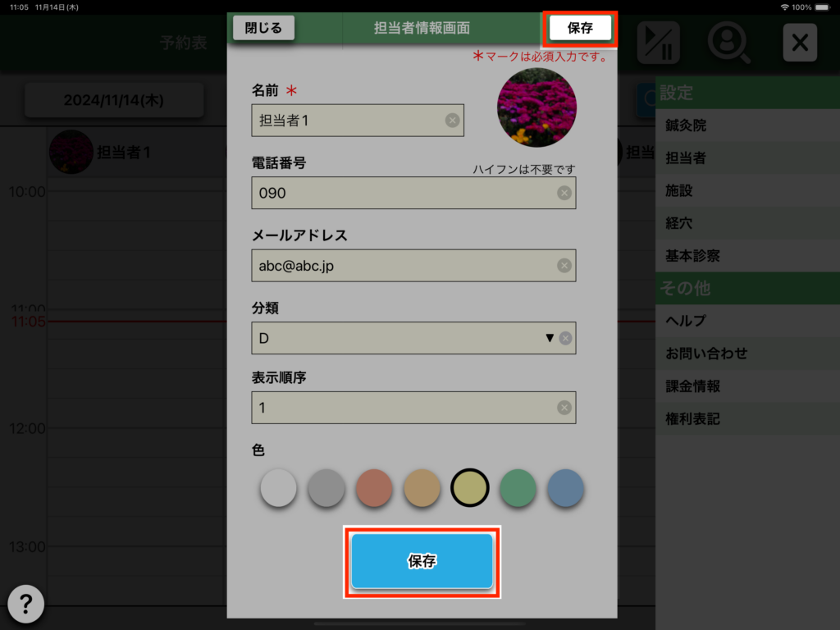The width and height of the screenshot is (840, 630).
Task: Clear the 表示順序 field using X icon
Action: pyautogui.click(x=564, y=408)
